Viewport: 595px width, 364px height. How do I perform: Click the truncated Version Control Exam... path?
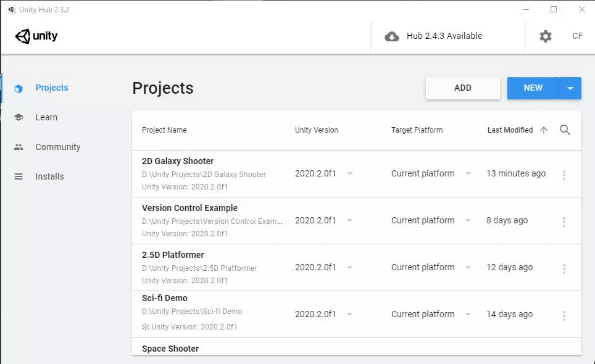(x=212, y=221)
